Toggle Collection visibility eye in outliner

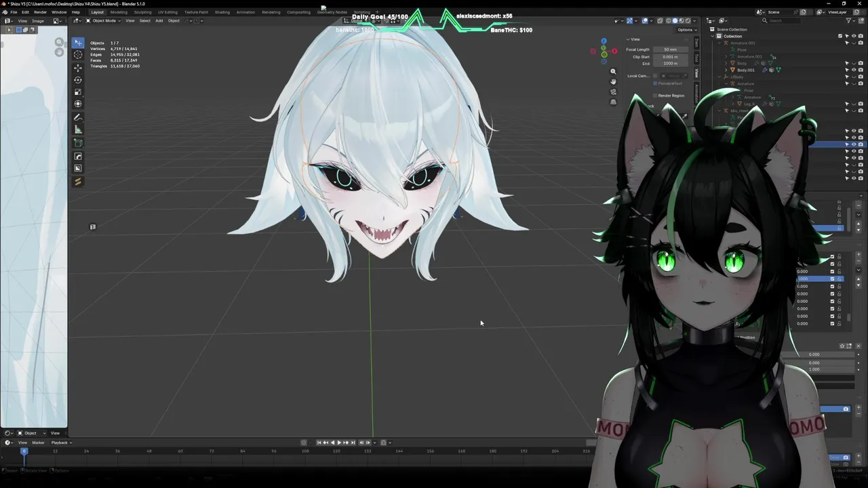pos(854,36)
